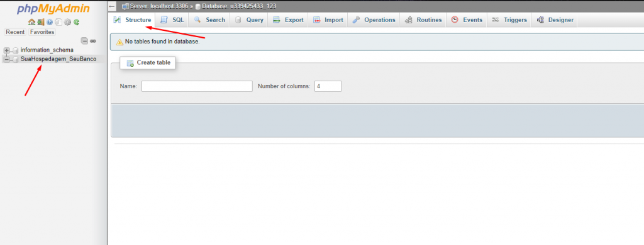The width and height of the screenshot is (644, 245).
Task: Open the phpMyAdmin documentation help icon
Action: pyautogui.click(x=50, y=22)
